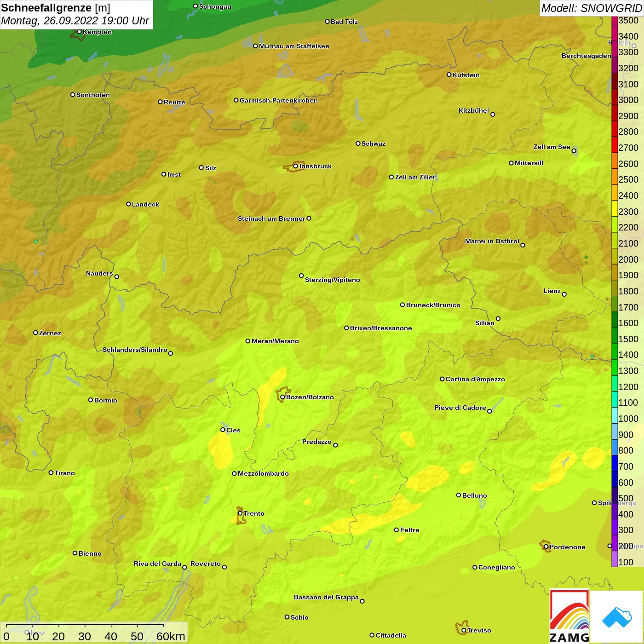Click the Kempten city marker
644x644 pixels.
(79, 32)
